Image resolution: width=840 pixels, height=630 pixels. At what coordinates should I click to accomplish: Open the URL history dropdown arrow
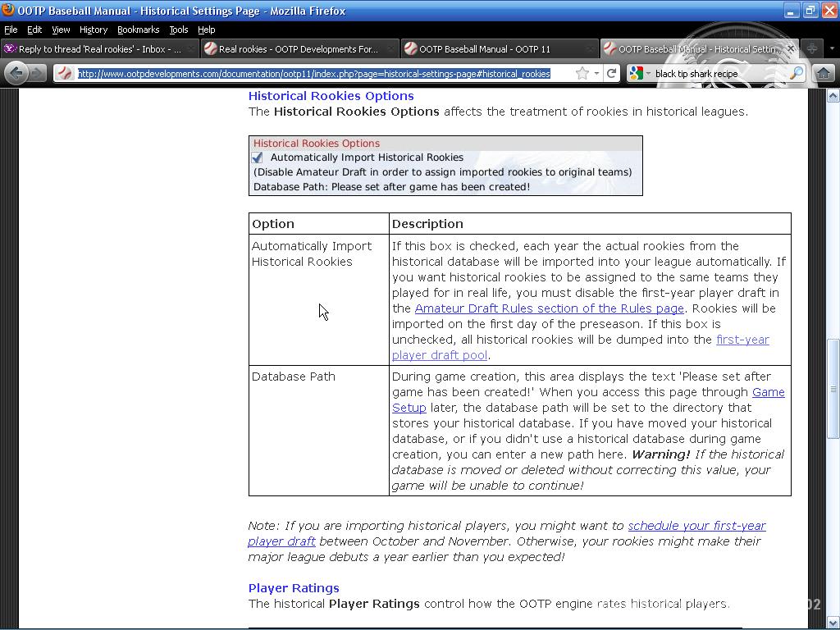596,74
